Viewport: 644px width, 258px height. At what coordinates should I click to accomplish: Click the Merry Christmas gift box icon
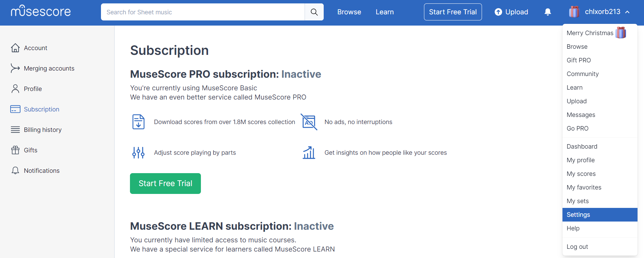coord(621,33)
